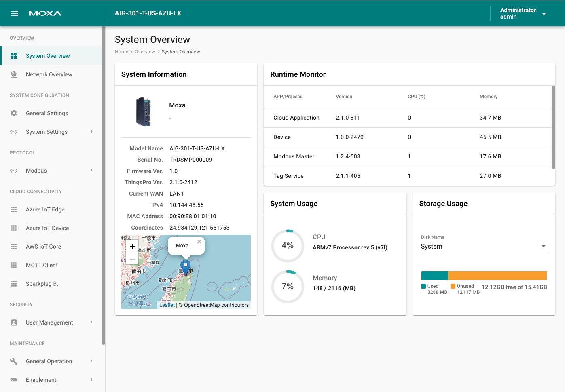Click the Moxa device thumbnail image
Viewport: 565px width, 392px height.
144,112
